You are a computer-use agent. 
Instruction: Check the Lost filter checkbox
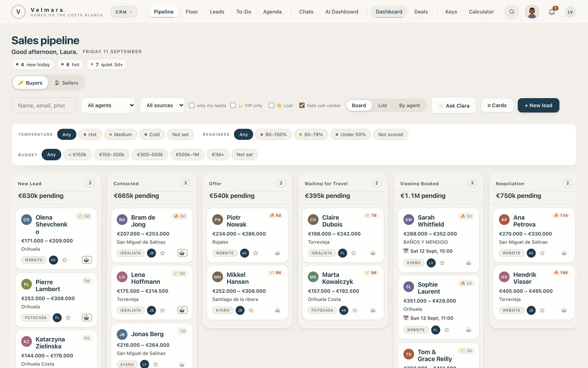[271, 105]
